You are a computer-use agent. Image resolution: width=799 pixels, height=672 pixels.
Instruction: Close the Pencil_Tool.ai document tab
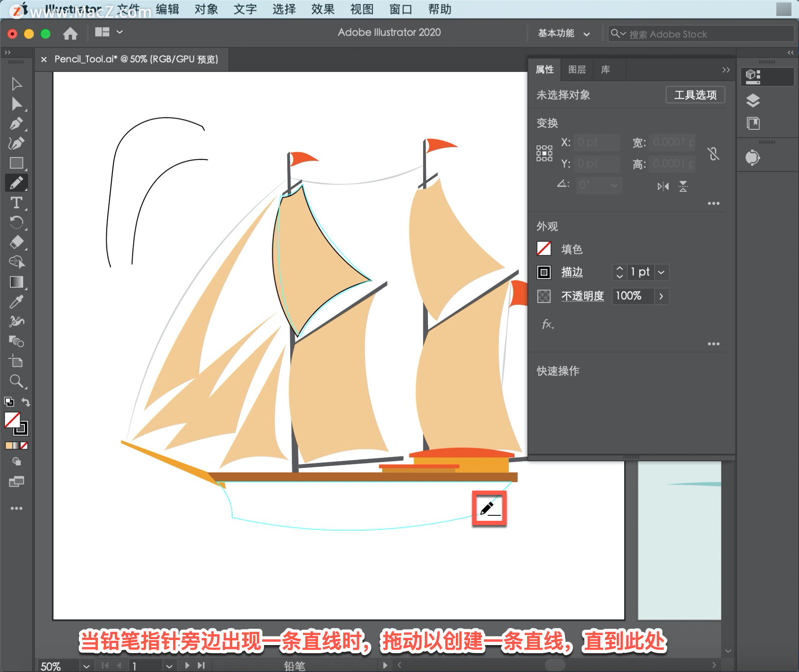pos(44,60)
